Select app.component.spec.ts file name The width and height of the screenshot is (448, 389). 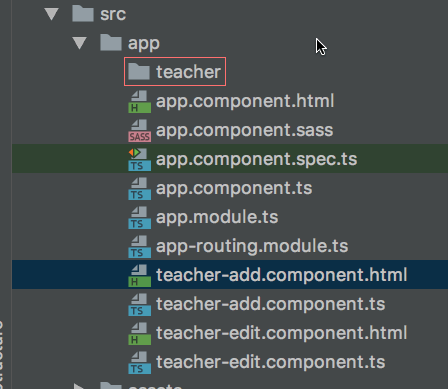click(256, 159)
